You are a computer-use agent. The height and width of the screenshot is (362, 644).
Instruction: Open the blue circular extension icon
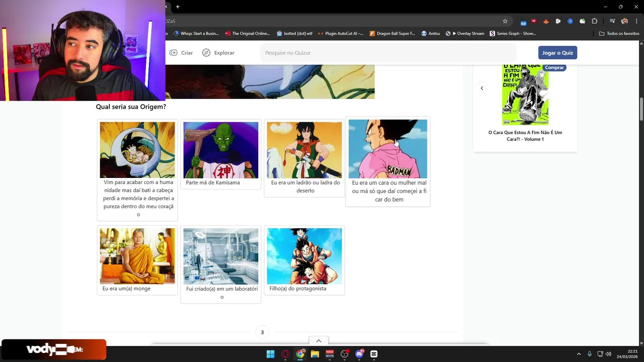point(570,21)
